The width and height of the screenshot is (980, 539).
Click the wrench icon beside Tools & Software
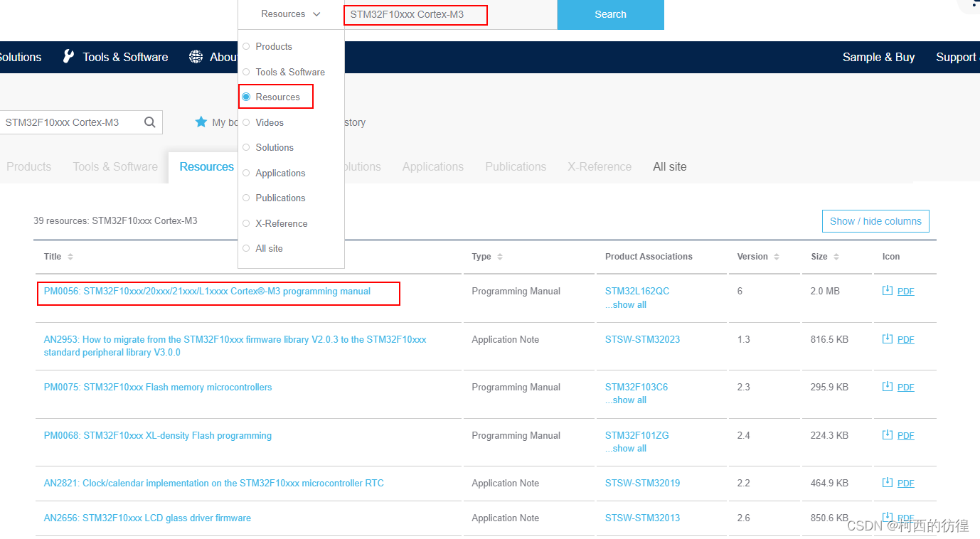[68, 57]
